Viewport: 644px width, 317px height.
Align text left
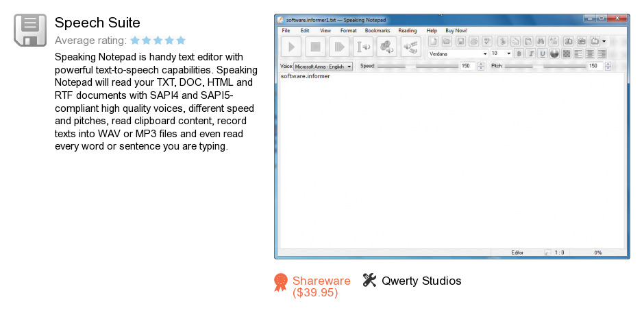point(578,54)
